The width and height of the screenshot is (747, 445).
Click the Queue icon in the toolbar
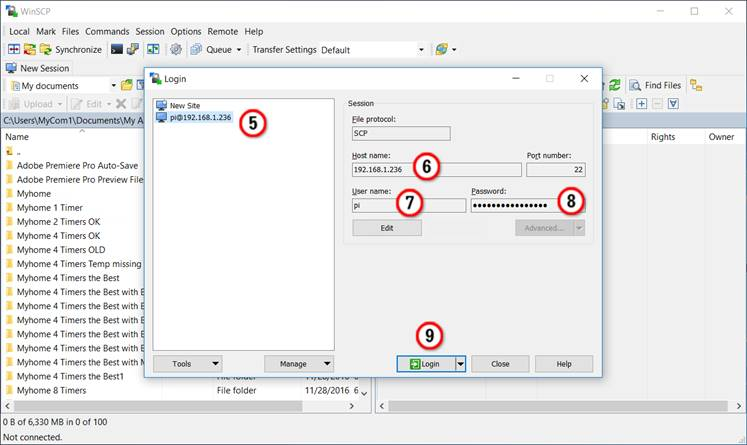pyautogui.click(x=196, y=49)
